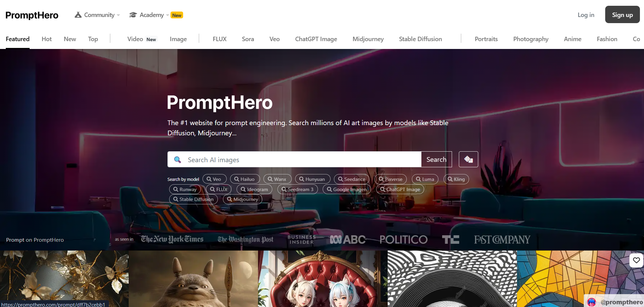This screenshot has width=644, height=307.
Task: Click the magnifier icon in search box
Action: pos(177,159)
